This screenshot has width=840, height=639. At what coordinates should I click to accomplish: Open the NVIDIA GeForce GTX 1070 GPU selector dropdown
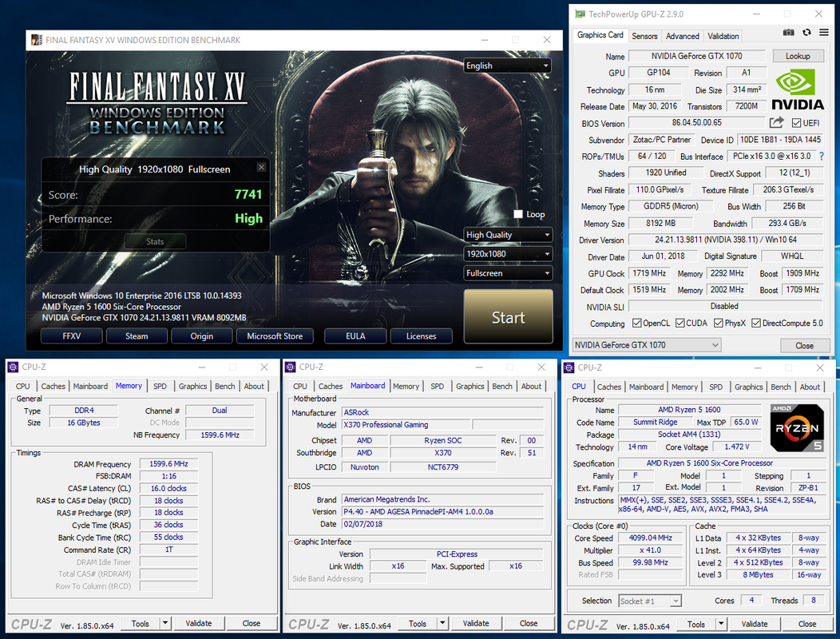tap(647, 345)
